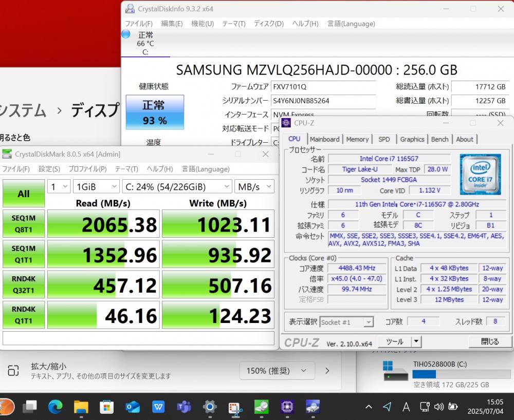Image resolution: width=514 pixels, height=420 pixels.
Task: Switch to the Memory tab in CPU-Z
Action: (357, 139)
